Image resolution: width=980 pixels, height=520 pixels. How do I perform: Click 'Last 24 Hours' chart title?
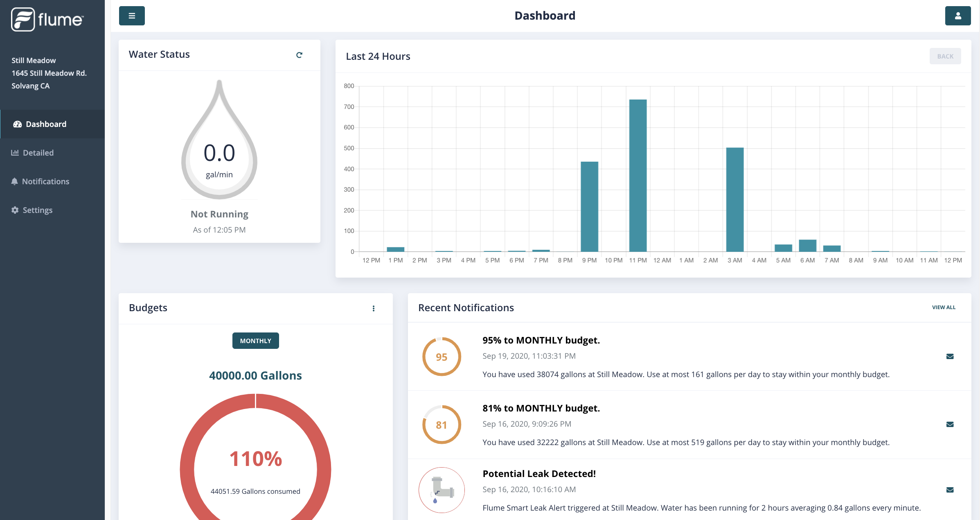[x=378, y=57]
